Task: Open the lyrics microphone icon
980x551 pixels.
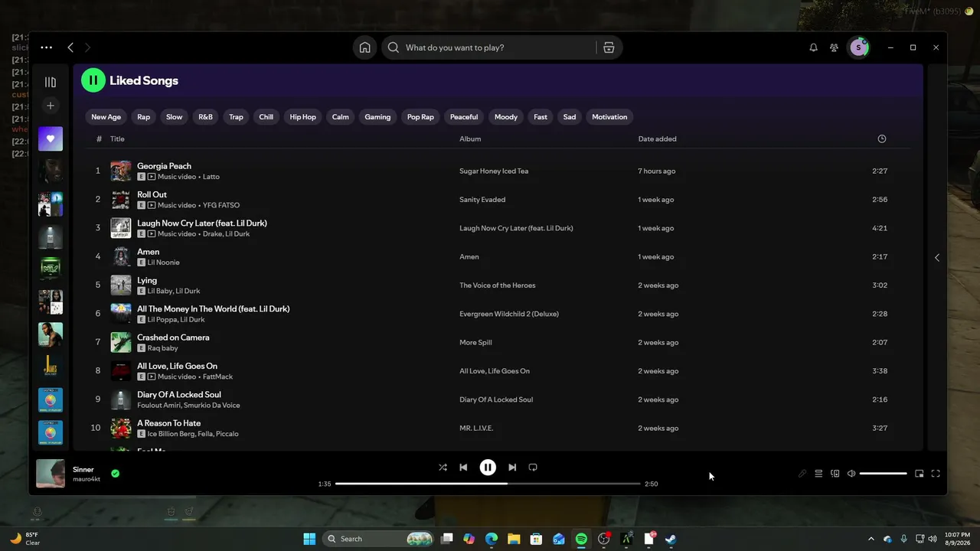Action: 802,474
